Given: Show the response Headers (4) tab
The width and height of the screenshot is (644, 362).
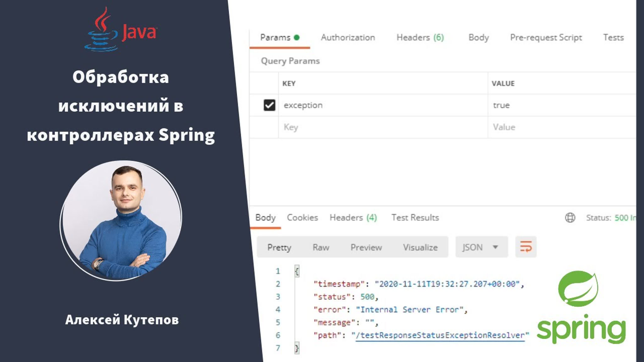Looking at the screenshot, I should point(353,218).
